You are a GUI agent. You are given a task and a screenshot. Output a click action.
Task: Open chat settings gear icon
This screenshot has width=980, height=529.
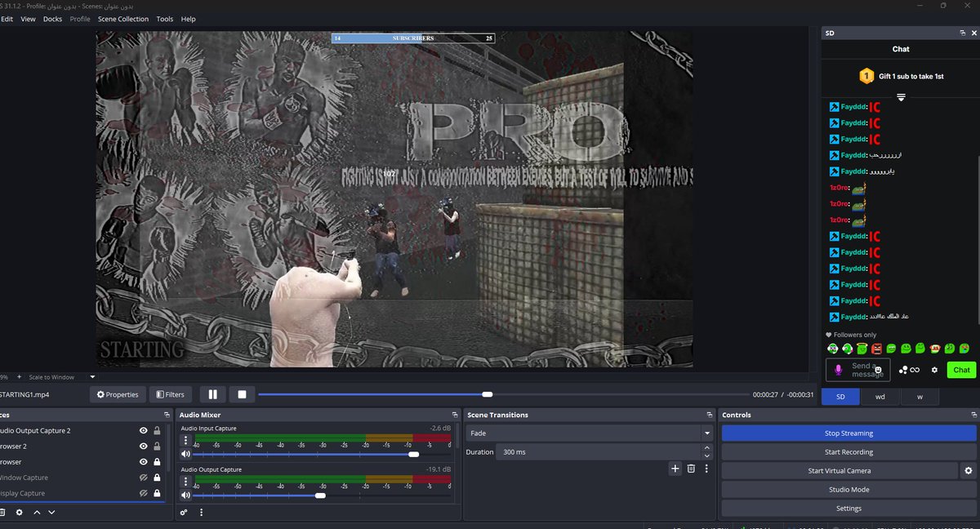(x=934, y=370)
